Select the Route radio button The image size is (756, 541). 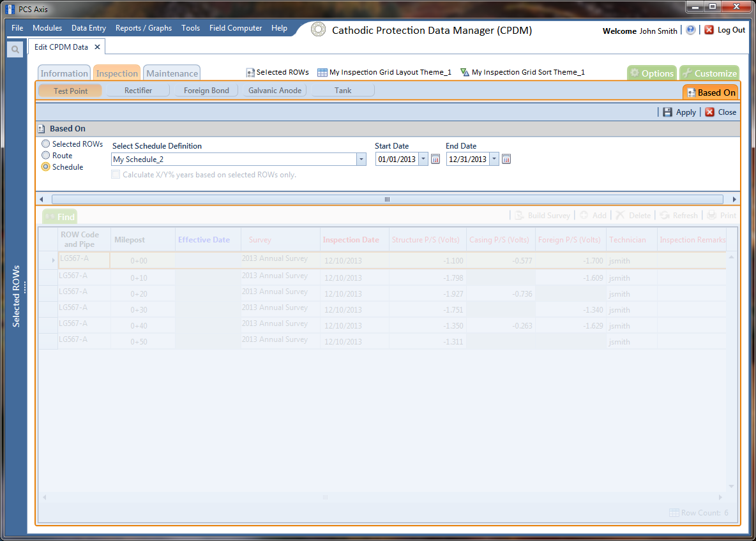tap(46, 155)
